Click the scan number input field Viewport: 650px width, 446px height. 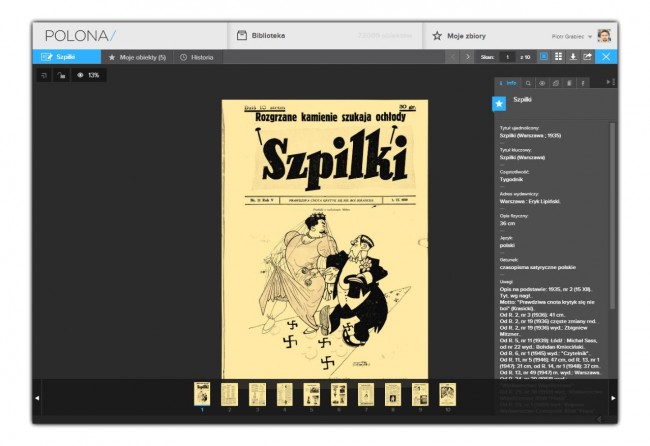(x=507, y=57)
